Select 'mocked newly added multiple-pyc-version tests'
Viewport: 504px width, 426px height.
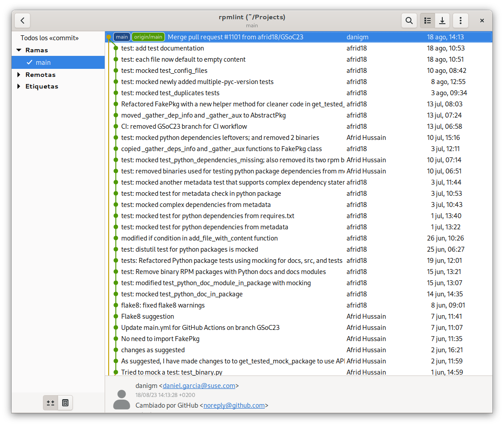299,82
